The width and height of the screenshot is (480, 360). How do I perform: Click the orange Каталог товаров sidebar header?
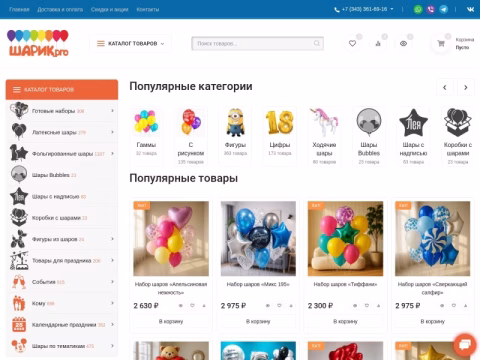click(62, 89)
